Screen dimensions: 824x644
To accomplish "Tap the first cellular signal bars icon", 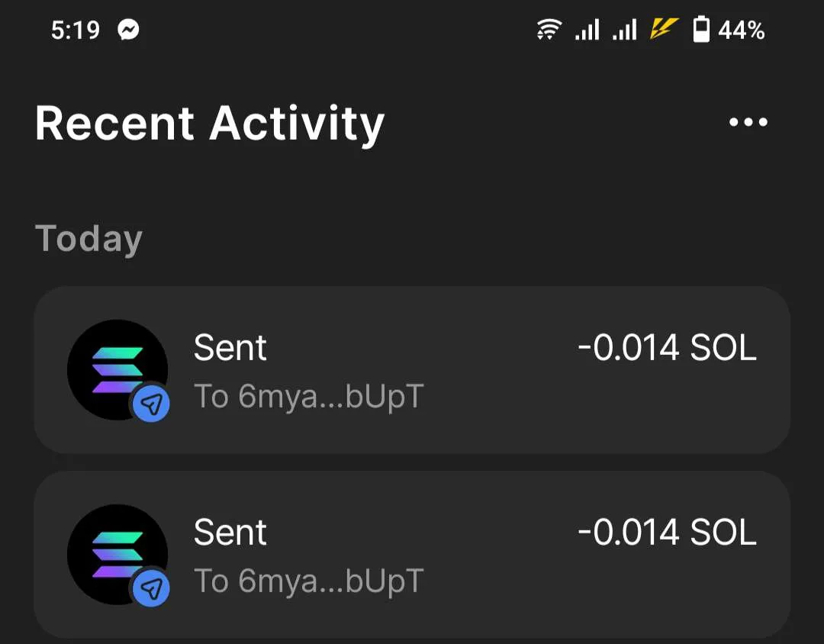I will [587, 31].
